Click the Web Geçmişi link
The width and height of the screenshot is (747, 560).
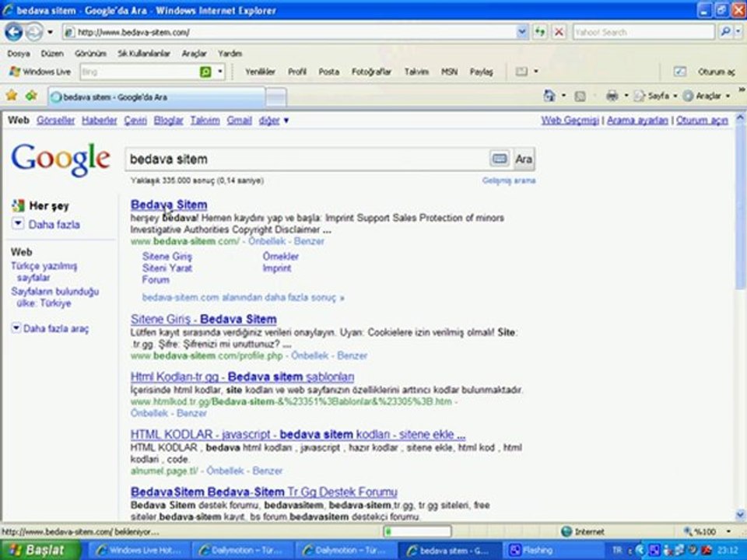click(x=570, y=121)
